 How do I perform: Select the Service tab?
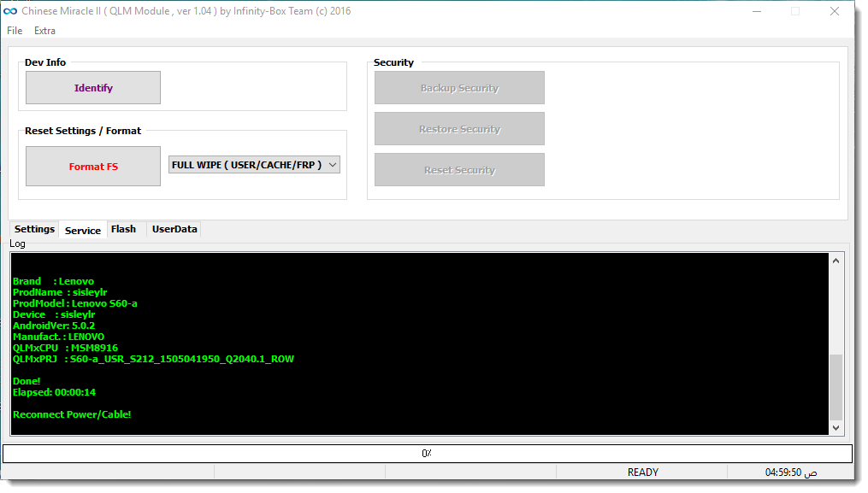(82, 230)
